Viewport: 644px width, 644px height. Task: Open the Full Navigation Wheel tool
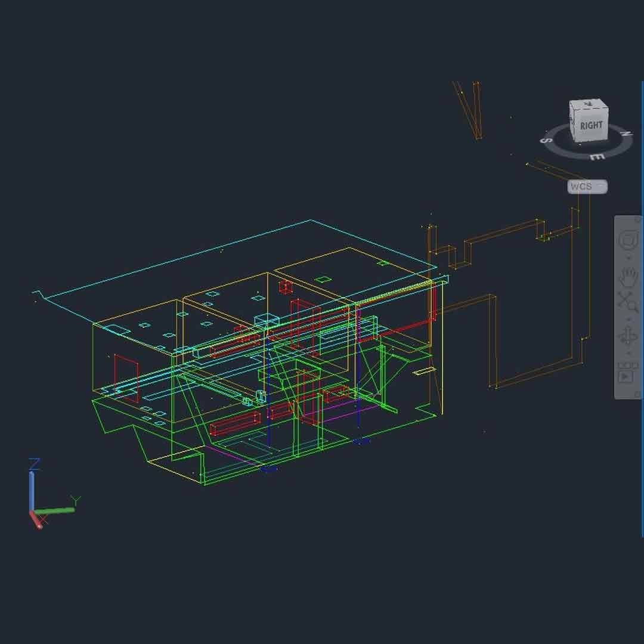(628, 240)
